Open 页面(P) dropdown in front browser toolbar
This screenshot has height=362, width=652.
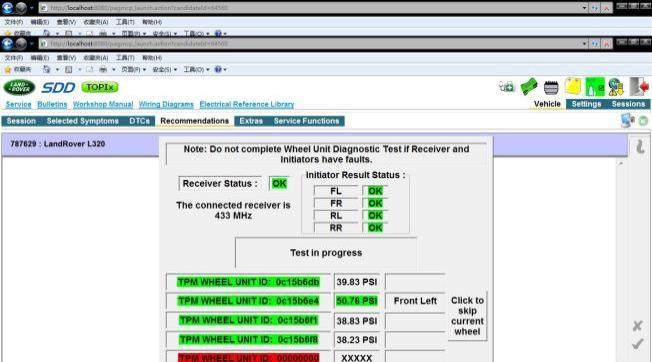point(133,69)
